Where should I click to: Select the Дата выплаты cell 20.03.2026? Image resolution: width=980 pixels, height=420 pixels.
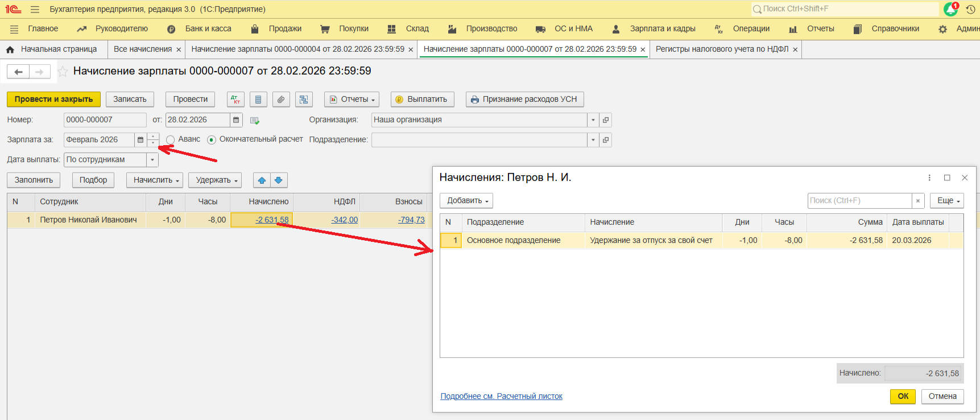coord(918,241)
